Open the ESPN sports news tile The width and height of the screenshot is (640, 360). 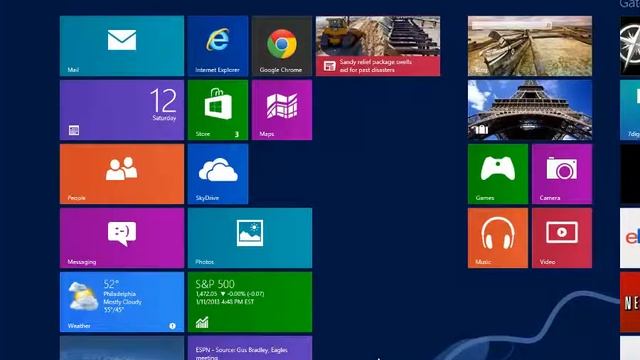click(250, 348)
